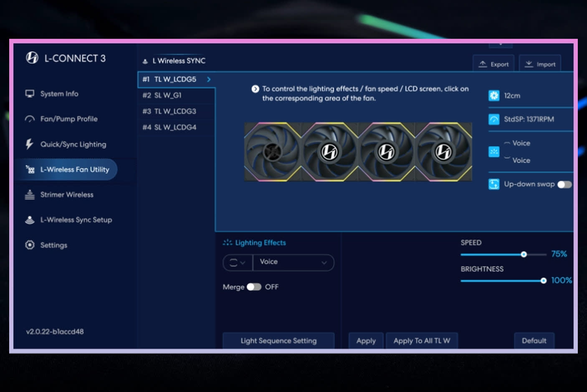
Task: Click the upper Voice effect label
Action: click(x=521, y=143)
